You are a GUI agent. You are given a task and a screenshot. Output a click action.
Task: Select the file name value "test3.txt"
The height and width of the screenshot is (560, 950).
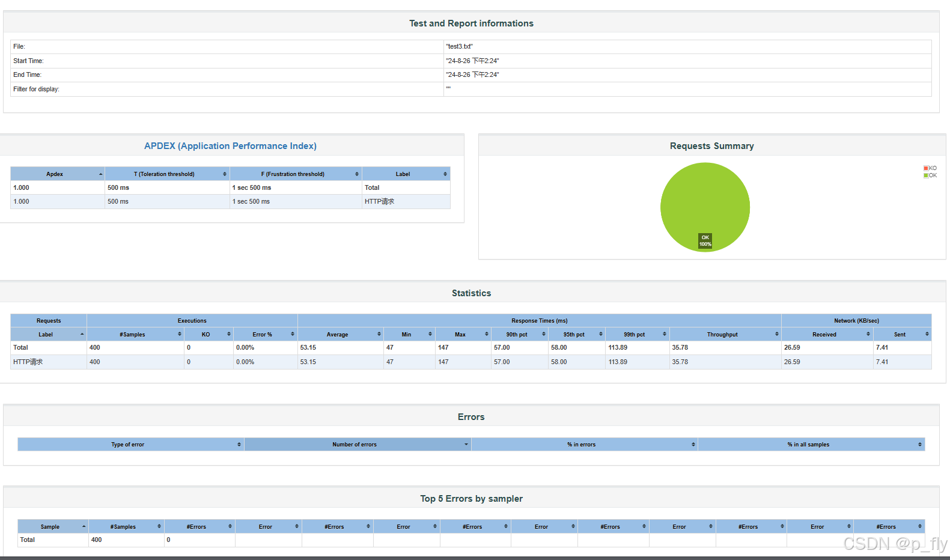point(460,47)
